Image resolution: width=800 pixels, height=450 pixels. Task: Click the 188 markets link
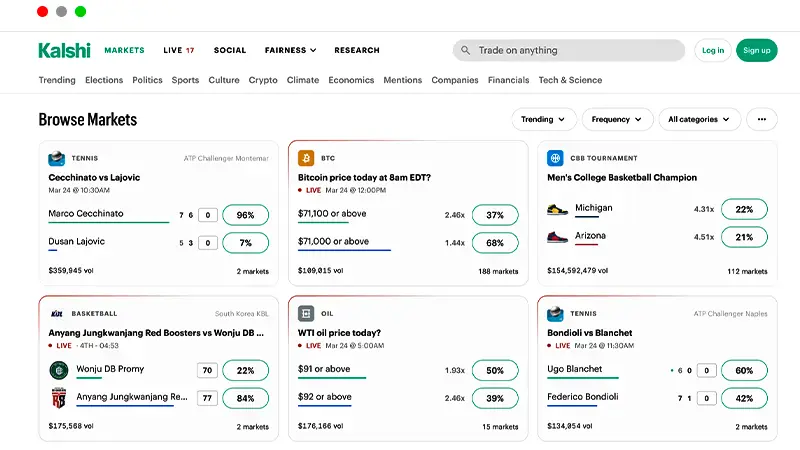[x=498, y=271]
